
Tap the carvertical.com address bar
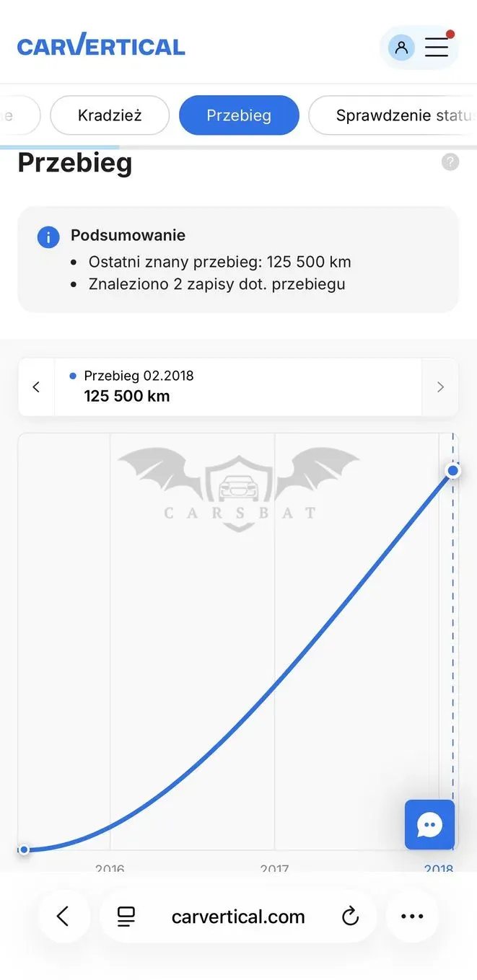pos(238,917)
